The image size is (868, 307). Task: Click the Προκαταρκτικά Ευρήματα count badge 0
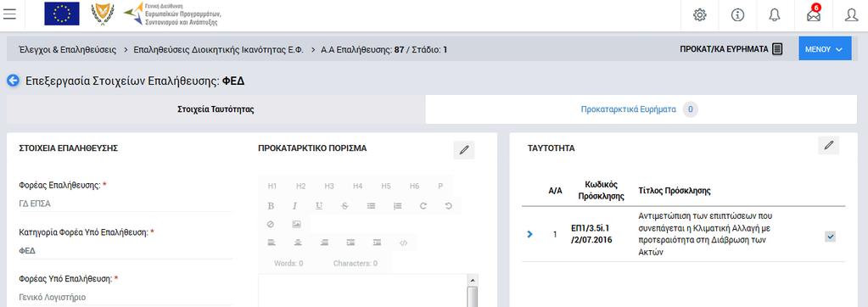click(x=691, y=109)
